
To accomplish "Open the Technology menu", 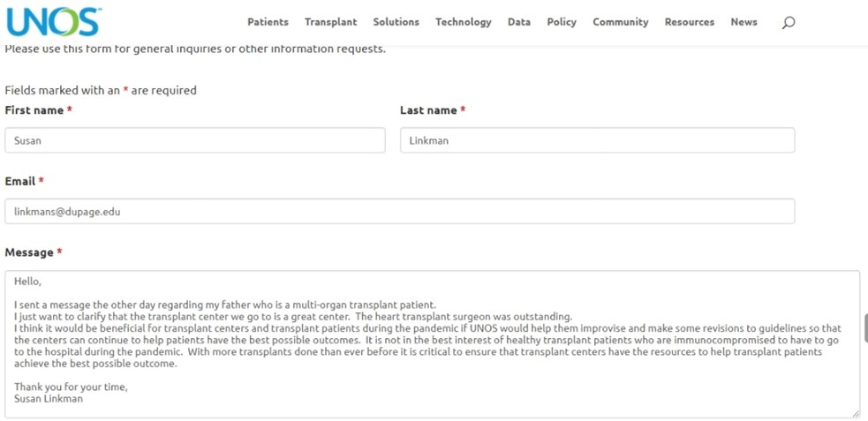I will click(x=464, y=22).
